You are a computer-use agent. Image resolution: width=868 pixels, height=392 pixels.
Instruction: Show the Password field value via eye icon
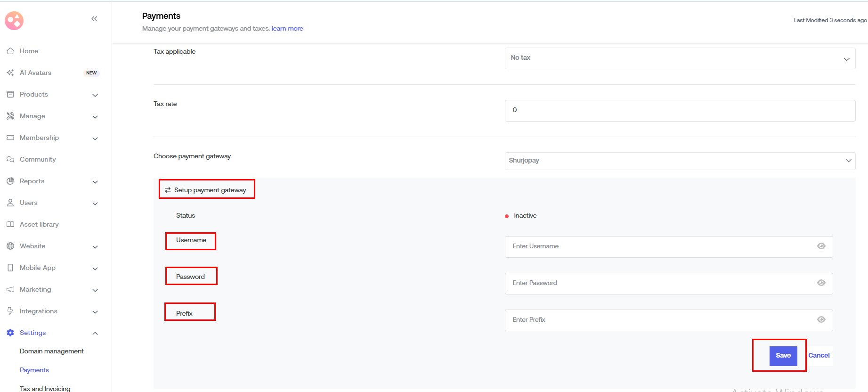click(821, 283)
